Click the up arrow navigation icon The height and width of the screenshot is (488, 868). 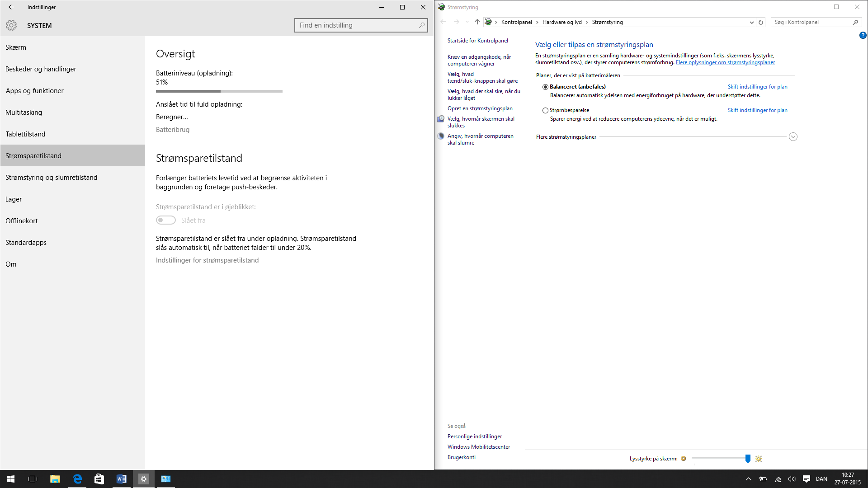477,22
